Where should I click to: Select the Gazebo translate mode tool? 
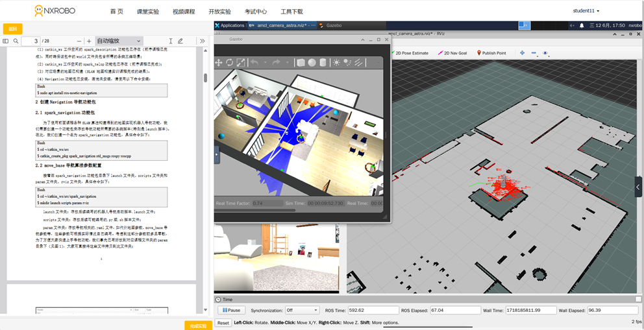pos(219,63)
